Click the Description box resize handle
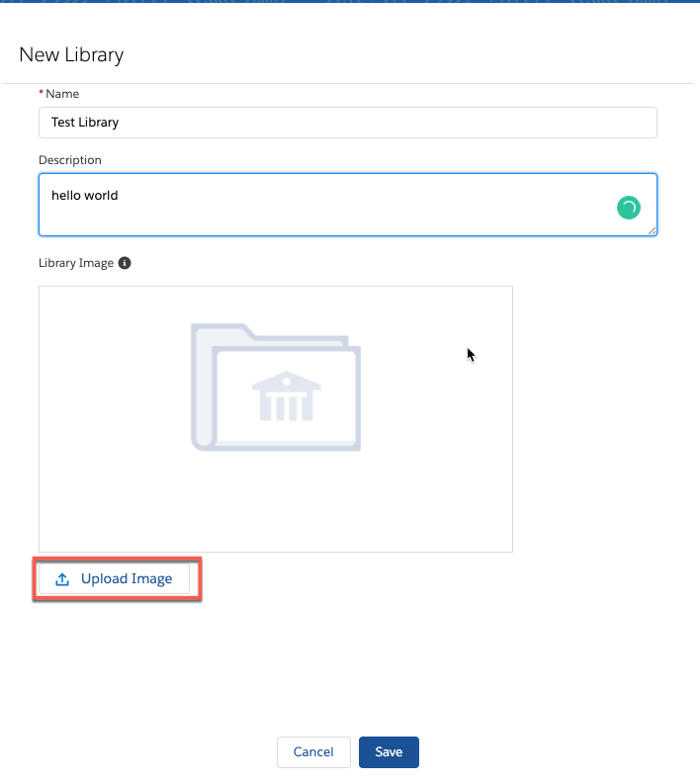700x783 pixels. [x=652, y=230]
